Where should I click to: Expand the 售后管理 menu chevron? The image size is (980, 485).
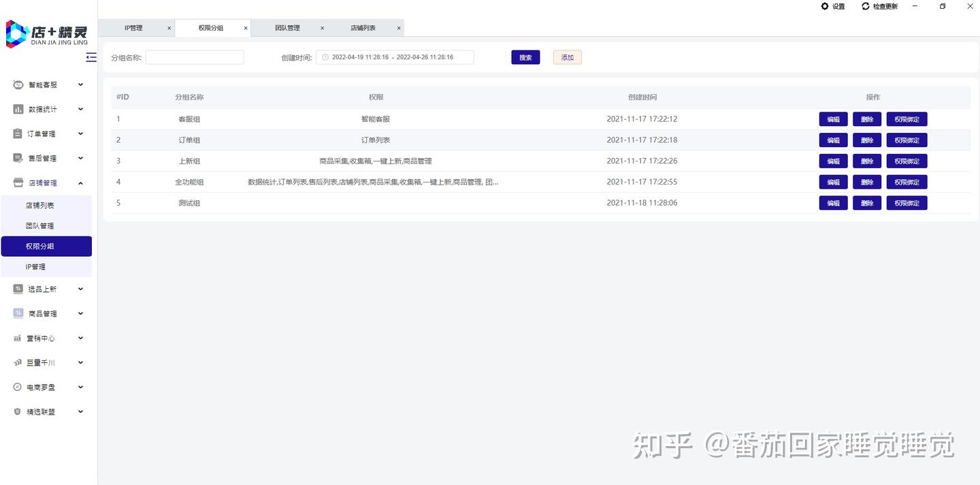[81, 159]
